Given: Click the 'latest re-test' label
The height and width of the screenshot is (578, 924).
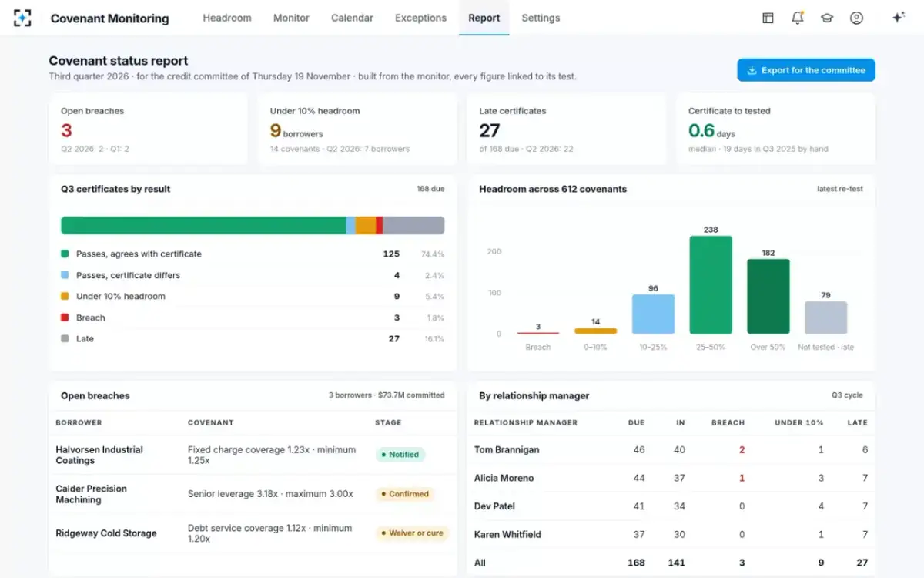Looking at the screenshot, I should (x=840, y=189).
